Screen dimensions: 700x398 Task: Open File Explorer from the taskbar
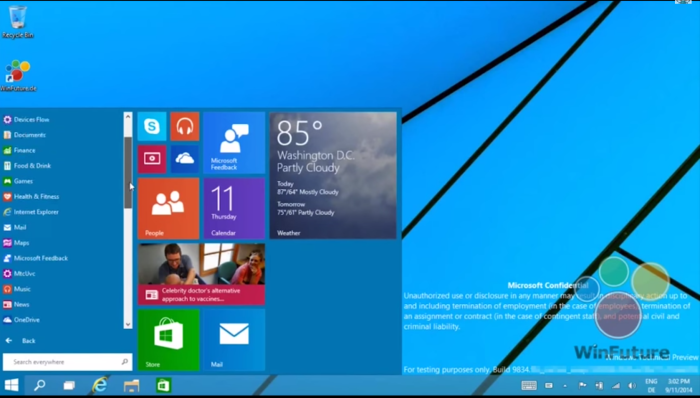coord(131,386)
